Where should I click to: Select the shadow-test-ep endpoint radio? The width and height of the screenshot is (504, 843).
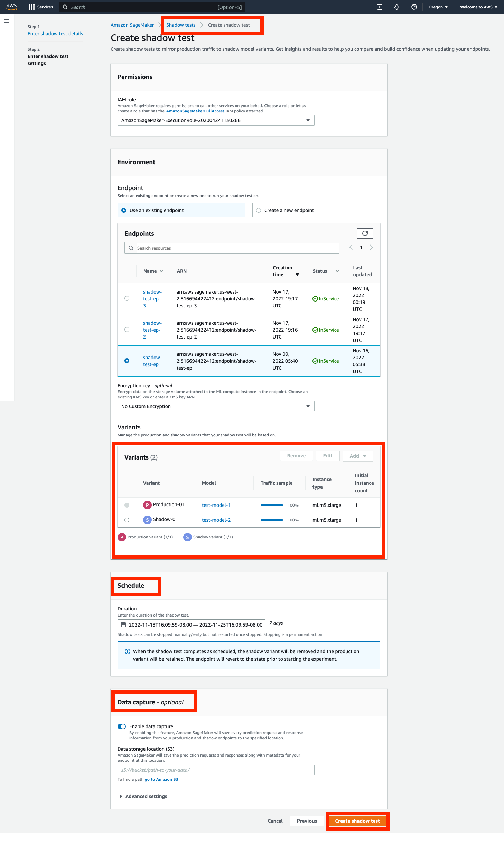coord(127,361)
